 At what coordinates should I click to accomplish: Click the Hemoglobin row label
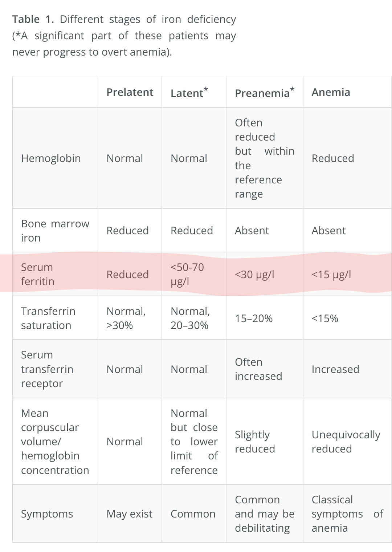click(x=51, y=158)
